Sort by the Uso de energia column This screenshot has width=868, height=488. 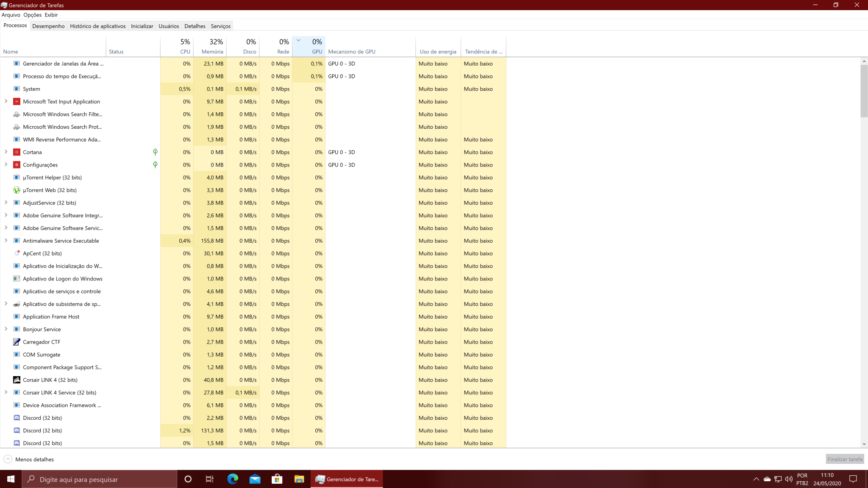click(438, 47)
